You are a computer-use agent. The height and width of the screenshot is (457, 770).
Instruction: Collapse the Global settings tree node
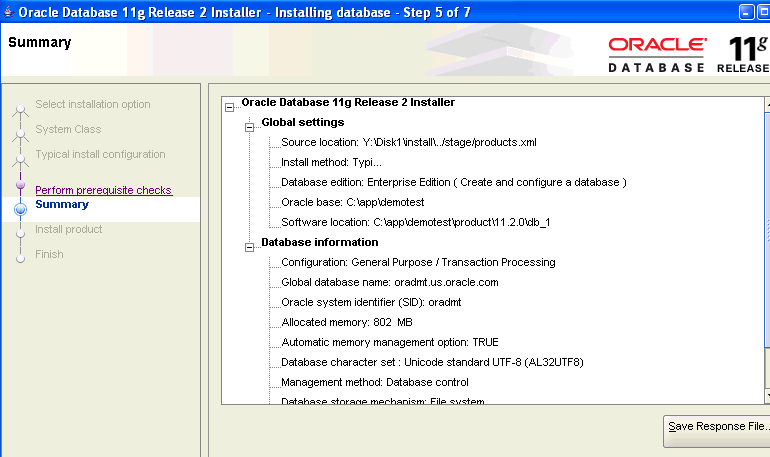coord(249,128)
